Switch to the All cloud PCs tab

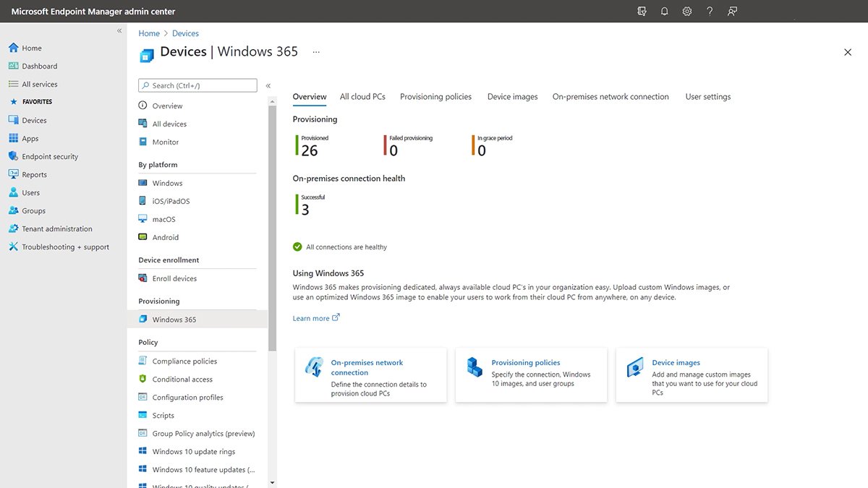pyautogui.click(x=362, y=96)
